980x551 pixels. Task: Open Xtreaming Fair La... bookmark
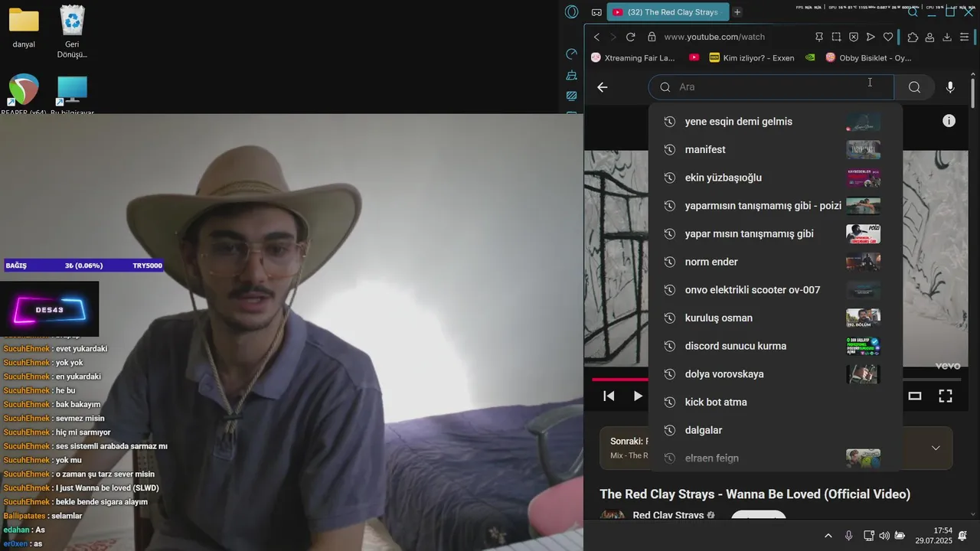633,57
